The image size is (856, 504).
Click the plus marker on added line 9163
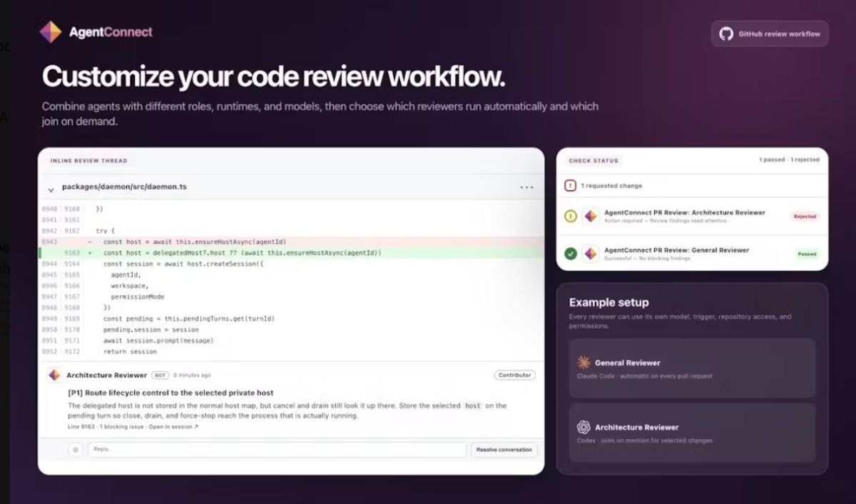coord(90,253)
